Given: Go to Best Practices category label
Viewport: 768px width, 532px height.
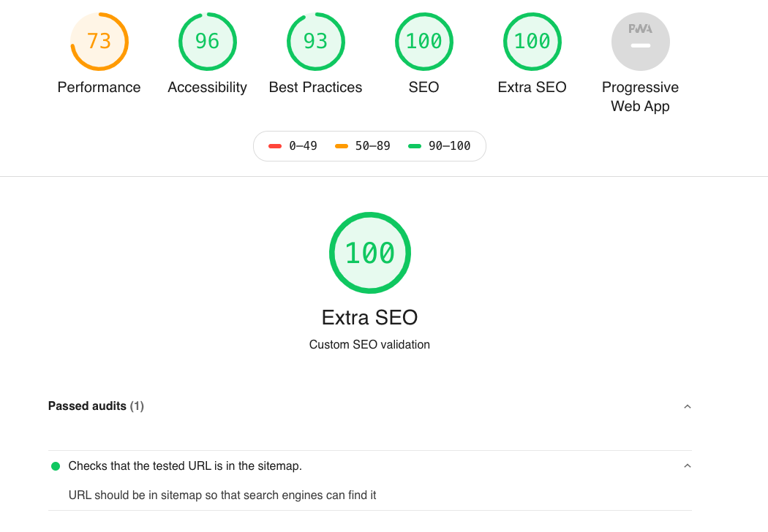Looking at the screenshot, I should click(316, 88).
